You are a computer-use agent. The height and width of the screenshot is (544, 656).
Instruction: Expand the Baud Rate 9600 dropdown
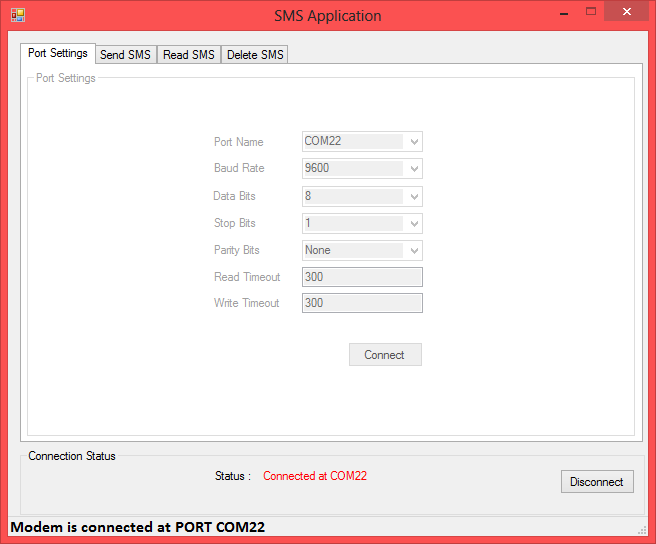362,168
